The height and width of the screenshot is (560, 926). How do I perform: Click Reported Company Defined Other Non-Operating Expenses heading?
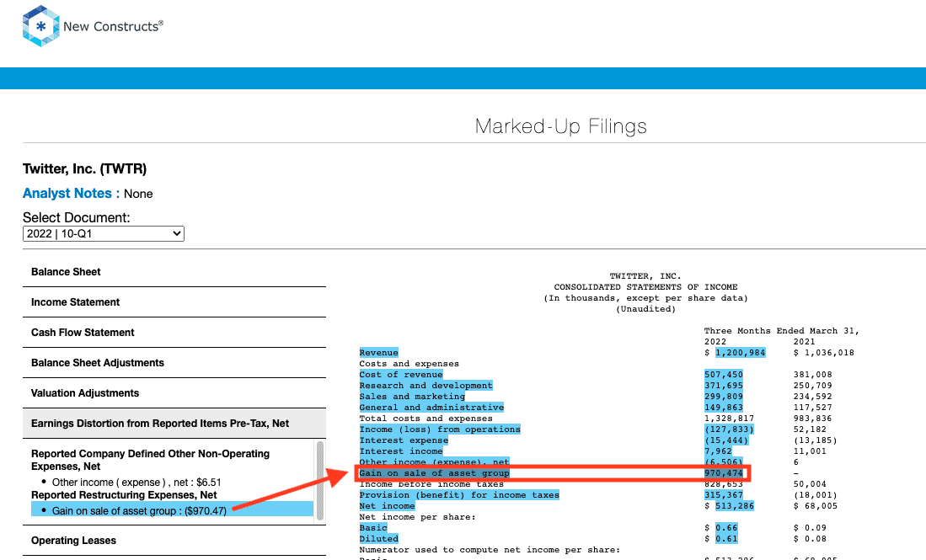point(151,460)
